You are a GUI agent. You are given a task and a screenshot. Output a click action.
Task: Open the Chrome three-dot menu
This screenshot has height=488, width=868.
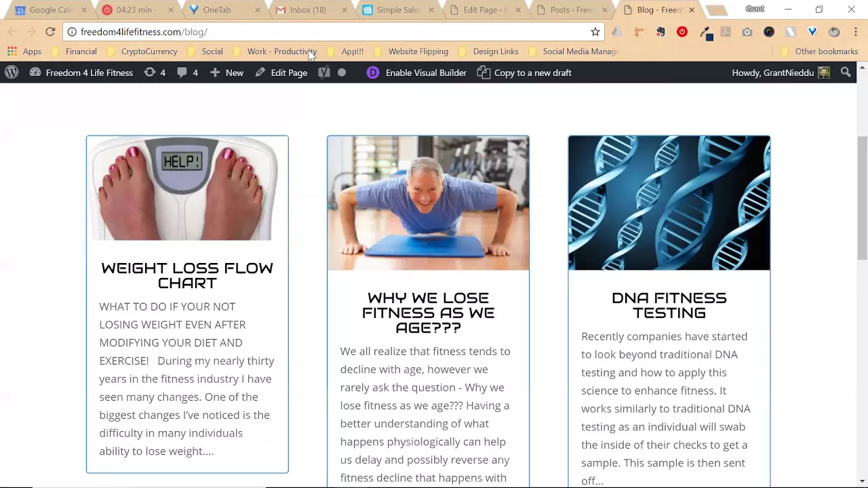[x=856, y=32]
